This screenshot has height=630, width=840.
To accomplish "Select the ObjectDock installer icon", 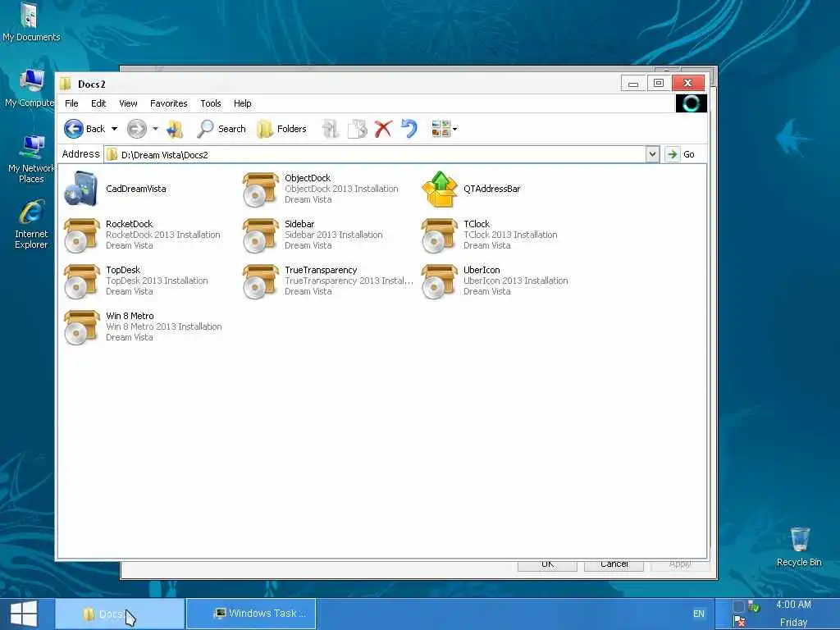I will 260,189.
